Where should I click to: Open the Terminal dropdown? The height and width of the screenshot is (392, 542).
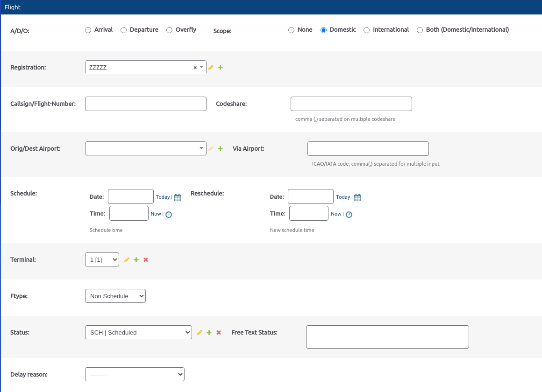pos(102,260)
